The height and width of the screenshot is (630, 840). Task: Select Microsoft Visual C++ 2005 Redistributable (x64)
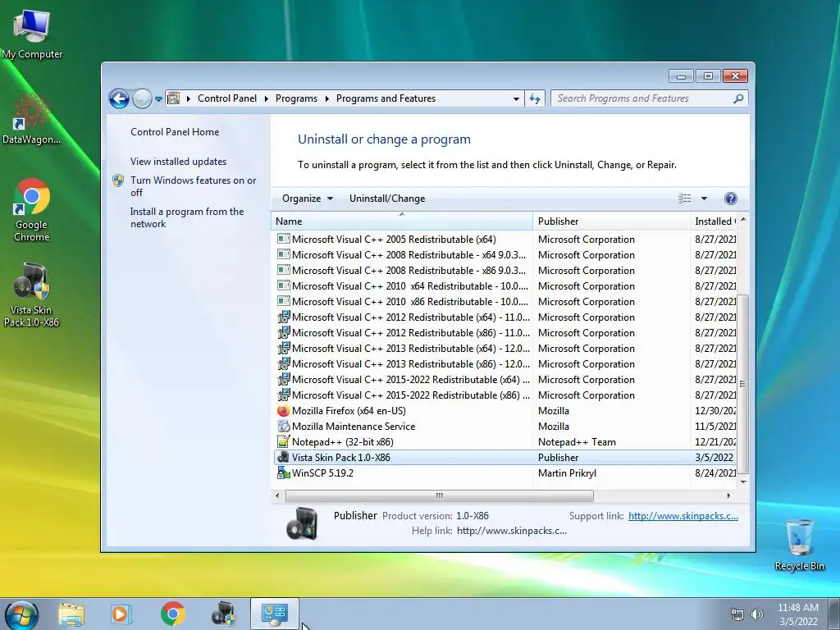pyautogui.click(x=504, y=240)
